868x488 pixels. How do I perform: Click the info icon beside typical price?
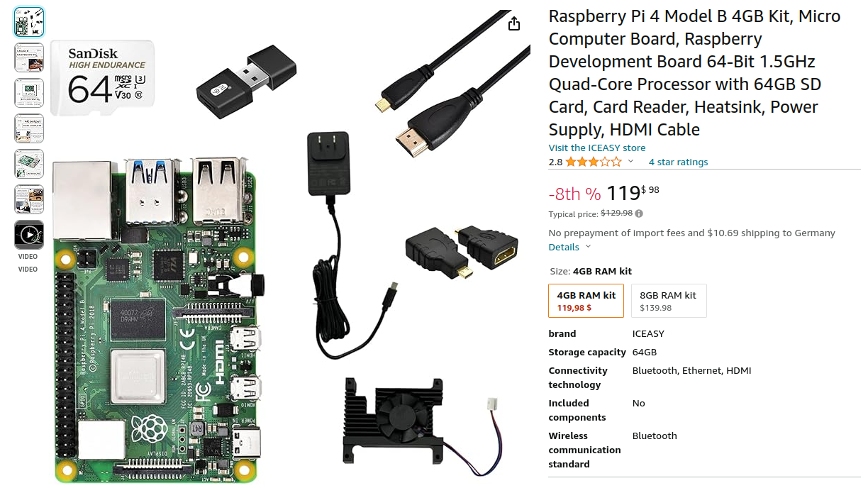point(639,213)
